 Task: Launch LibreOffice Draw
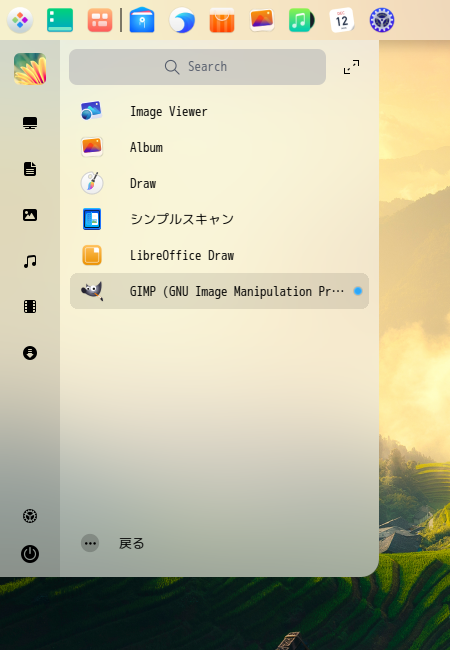tap(219, 255)
